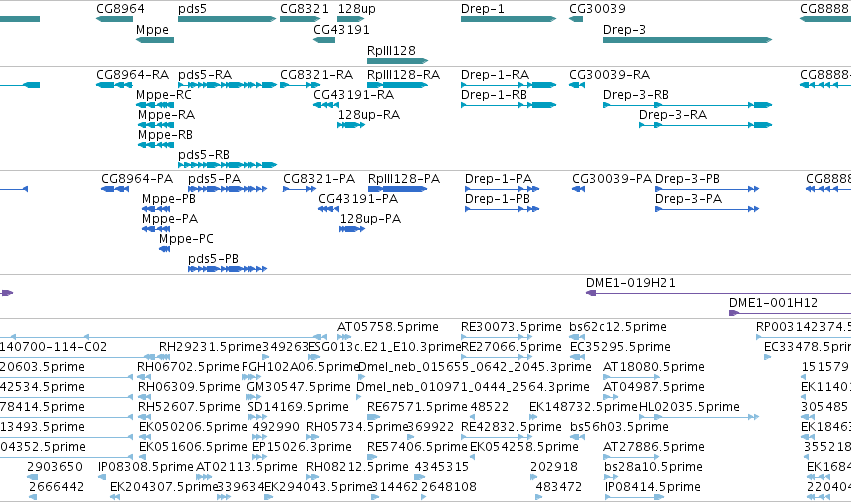Select the DME1-001H12 clone feature
The height and width of the screenshot is (502, 851).
coord(790,313)
